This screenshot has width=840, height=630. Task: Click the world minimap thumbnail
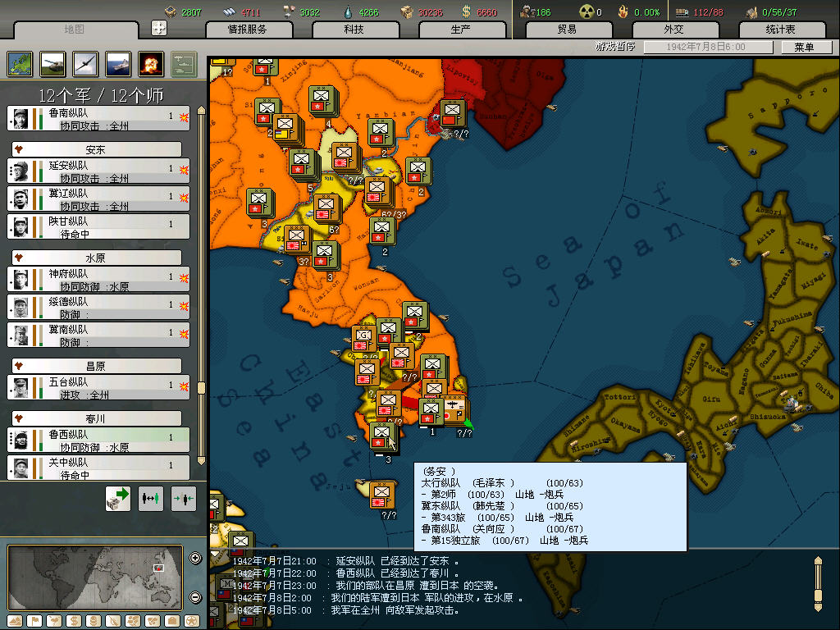tap(95, 577)
